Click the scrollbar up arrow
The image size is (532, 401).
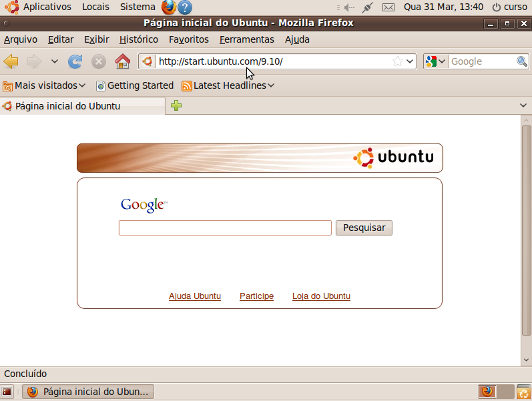(x=526, y=120)
